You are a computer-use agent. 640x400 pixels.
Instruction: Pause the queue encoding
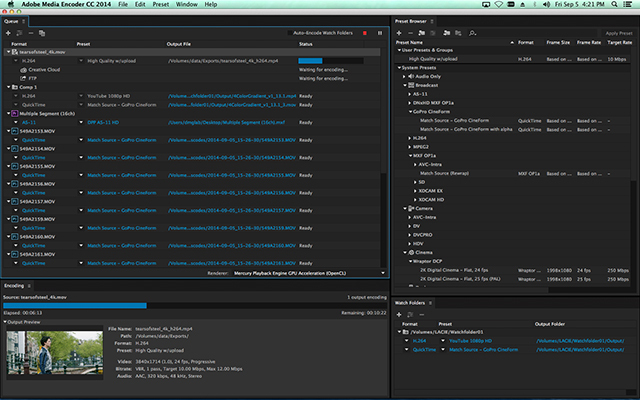tap(379, 32)
